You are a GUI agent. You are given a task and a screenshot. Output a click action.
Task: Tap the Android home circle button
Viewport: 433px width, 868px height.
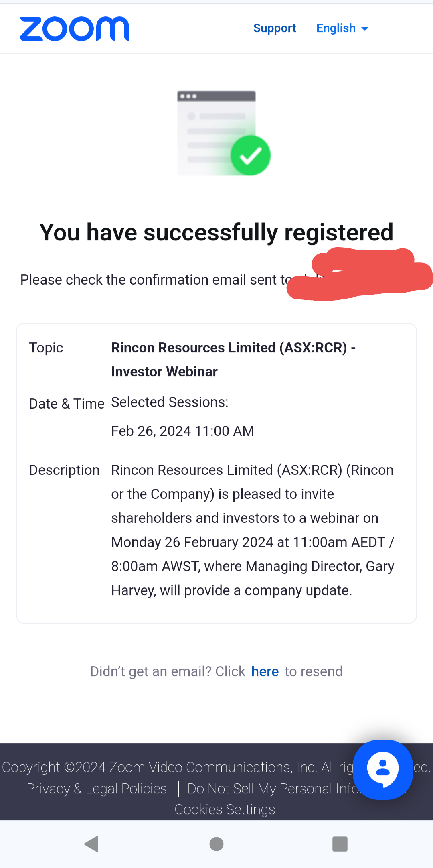coord(216,844)
